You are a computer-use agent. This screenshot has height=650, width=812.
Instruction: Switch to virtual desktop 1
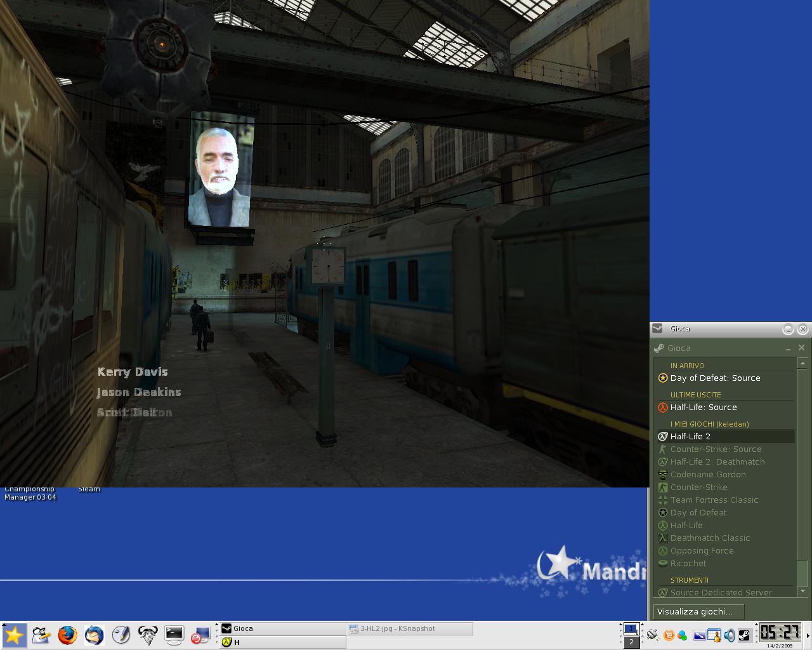(631, 628)
